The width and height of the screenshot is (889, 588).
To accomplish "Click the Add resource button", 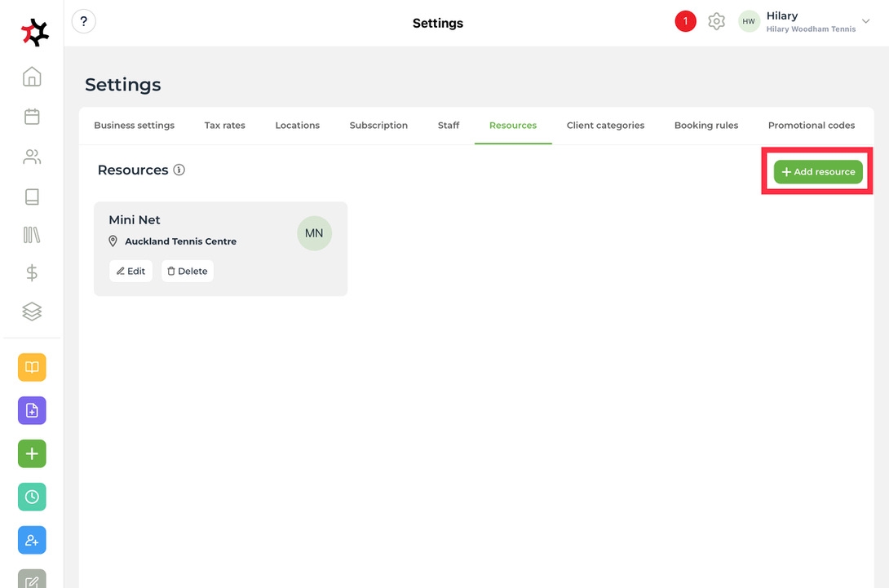I will pos(817,172).
